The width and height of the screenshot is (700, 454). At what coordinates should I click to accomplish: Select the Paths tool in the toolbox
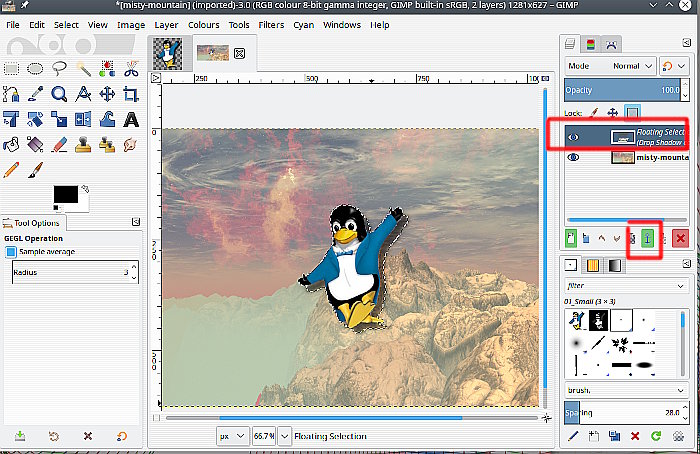click(x=11, y=94)
